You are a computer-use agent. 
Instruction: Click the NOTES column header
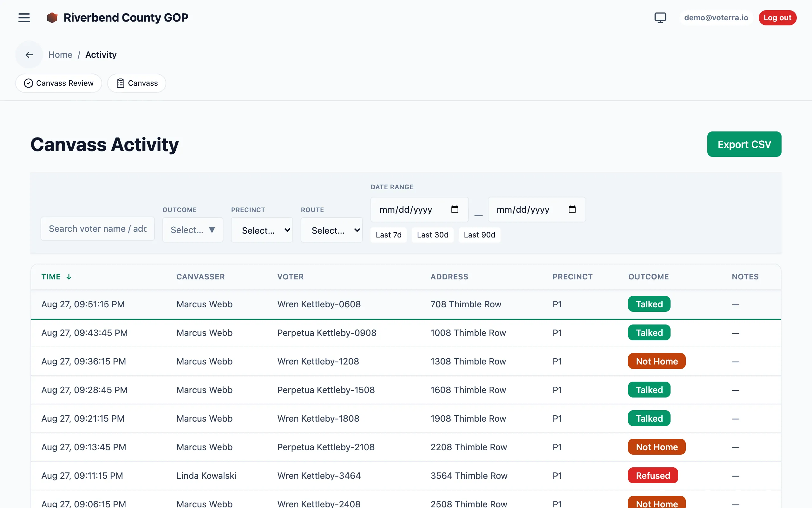pyautogui.click(x=745, y=277)
